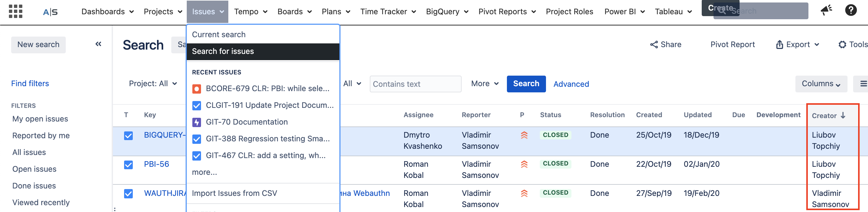The width and height of the screenshot is (868, 212).
Task: Open the help question mark icon
Action: tap(851, 11)
